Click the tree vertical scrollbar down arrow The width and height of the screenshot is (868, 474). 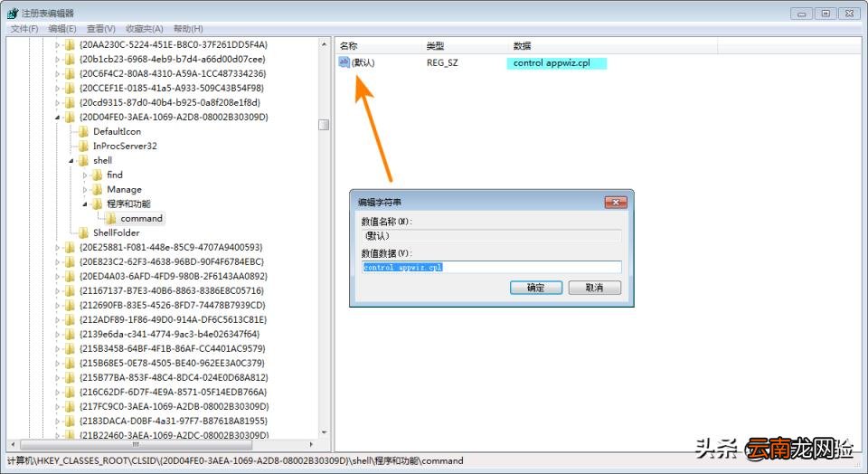pyautogui.click(x=325, y=432)
